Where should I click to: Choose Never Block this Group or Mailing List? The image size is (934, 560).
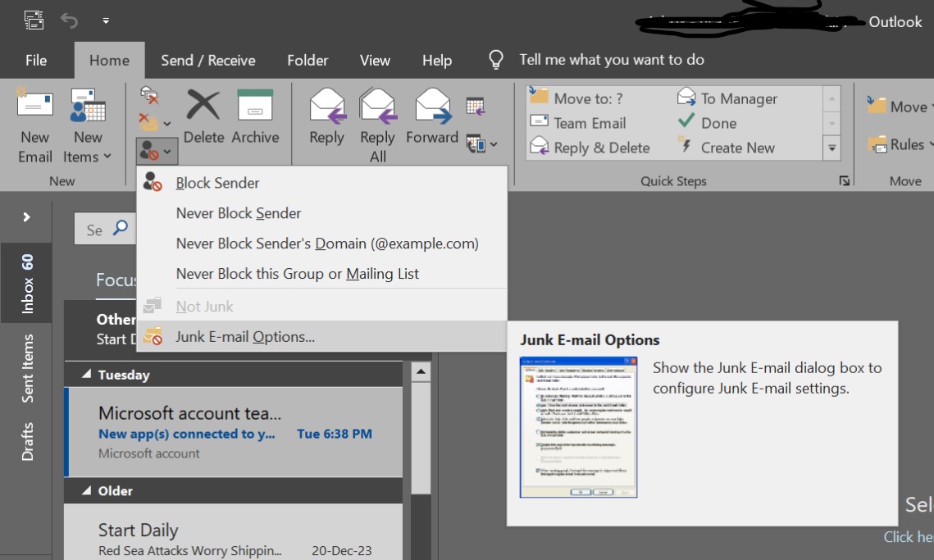[x=321, y=274]
